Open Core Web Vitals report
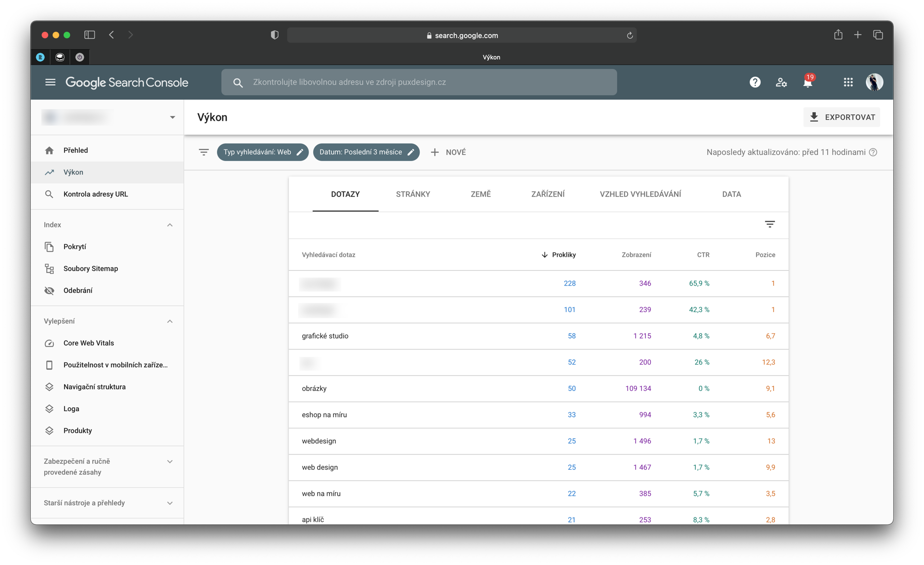 pyautogui.click(x=89, y=343)
